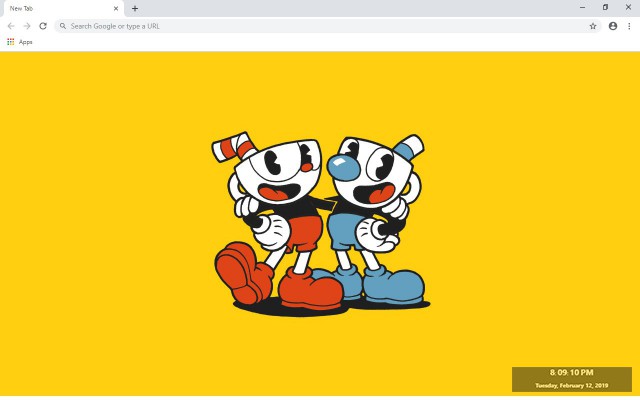Go back with the browser back arrow

point(11,26)
